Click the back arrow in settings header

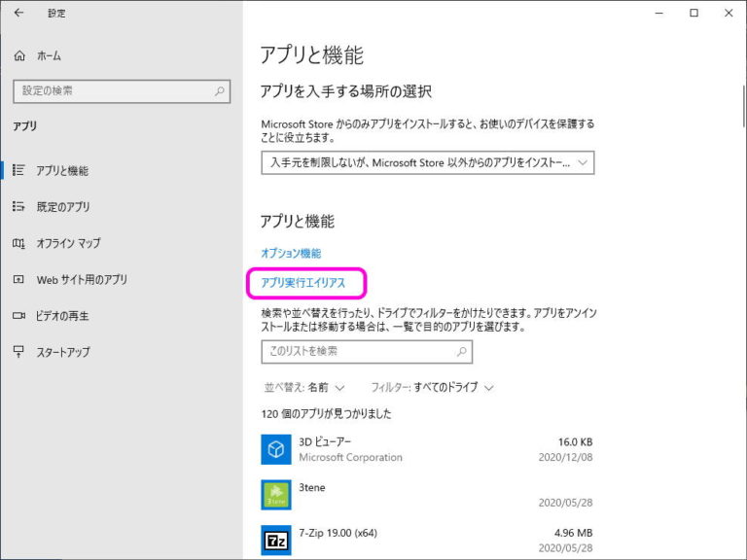point(19,13)
